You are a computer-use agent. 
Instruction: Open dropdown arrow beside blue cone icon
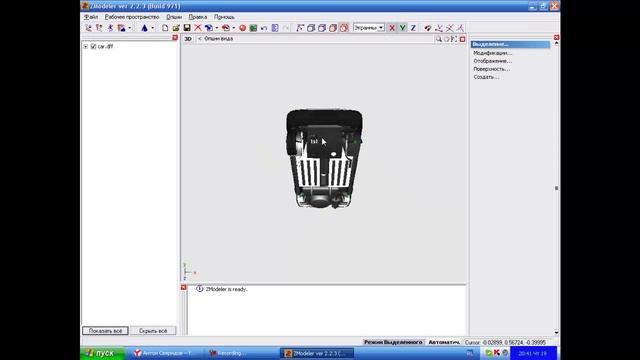pos(153,28)
